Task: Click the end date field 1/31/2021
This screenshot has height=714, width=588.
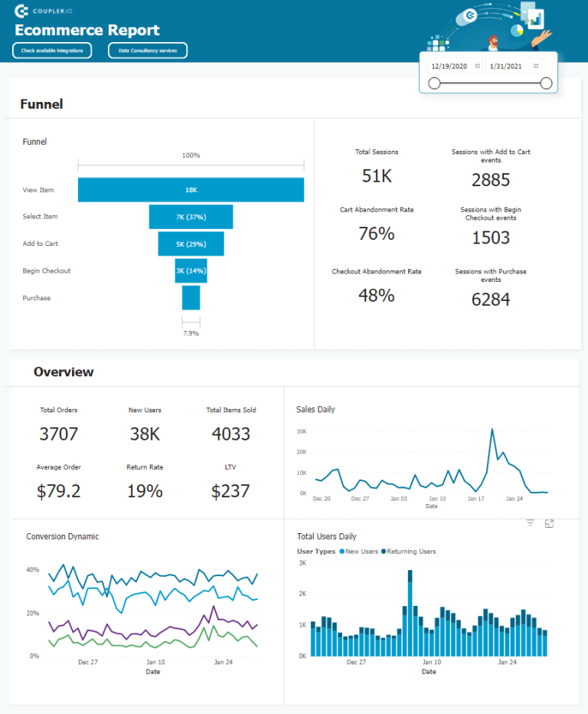Action: (505, 66)
